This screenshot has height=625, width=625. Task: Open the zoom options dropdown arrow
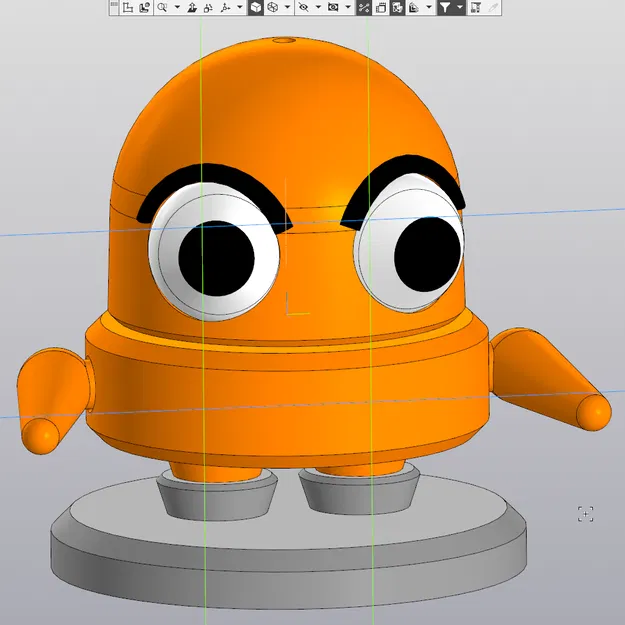(x=177, y=7)
